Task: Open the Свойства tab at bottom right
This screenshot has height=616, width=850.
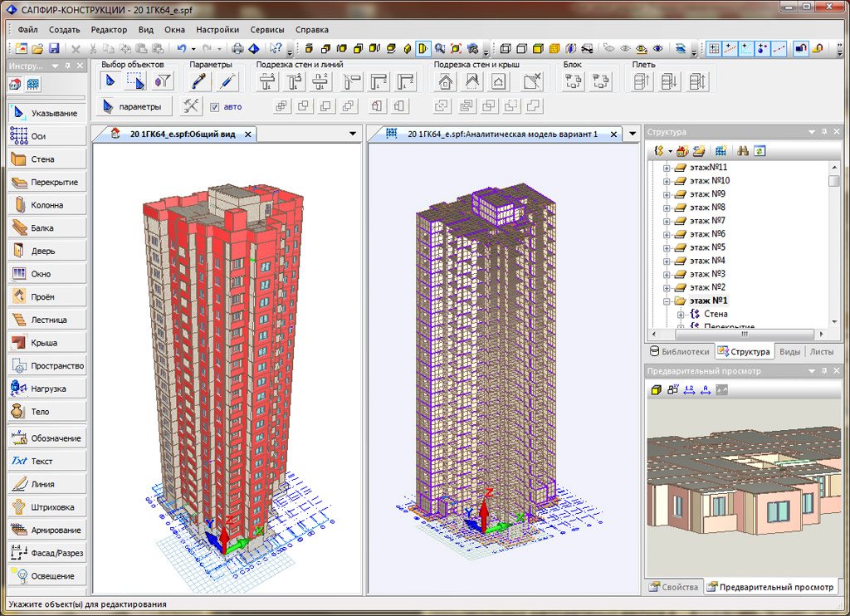Action: click(x=673, y=587)
